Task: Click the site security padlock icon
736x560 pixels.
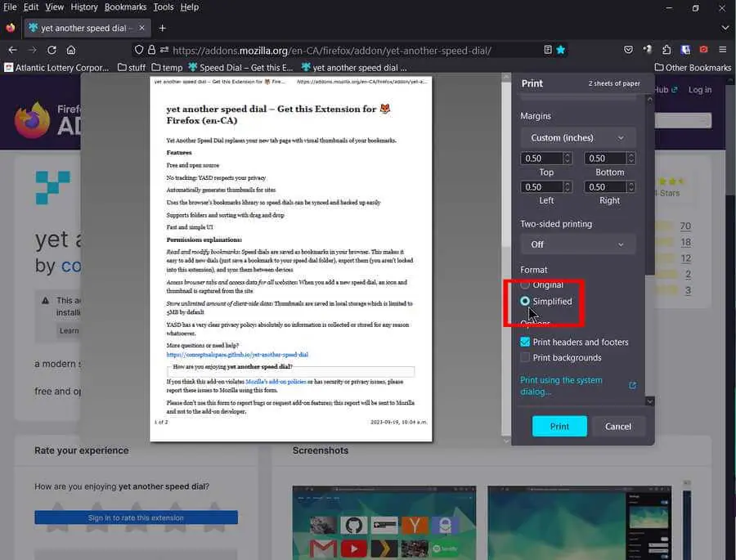Action: pyautogui.click(x=151, y=50)
